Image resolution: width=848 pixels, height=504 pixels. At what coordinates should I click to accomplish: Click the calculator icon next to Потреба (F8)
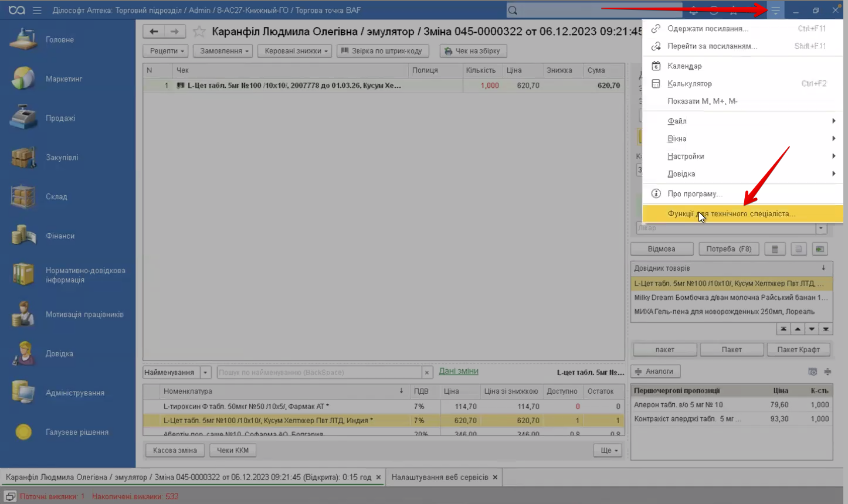point(775,249)
